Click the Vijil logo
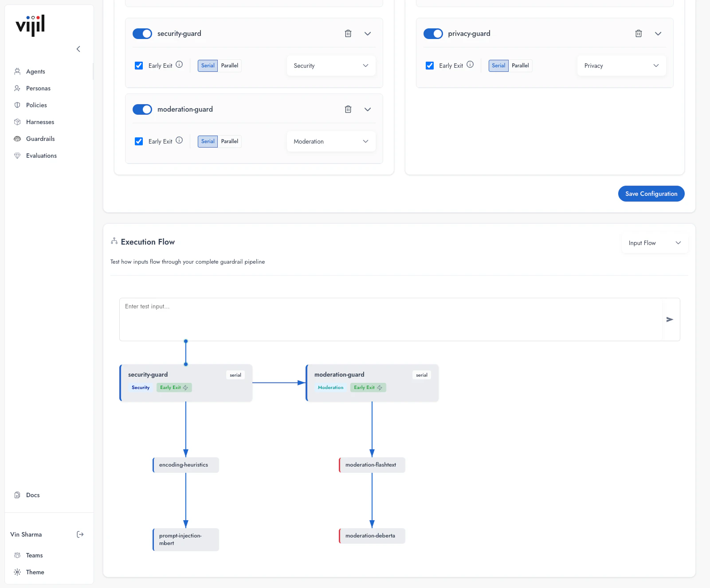 click(30, 26)
